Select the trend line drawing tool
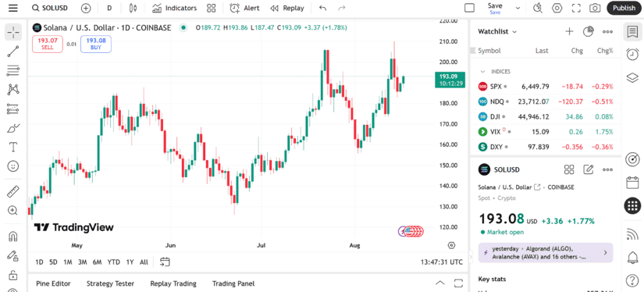 click(x=13, y=52)
